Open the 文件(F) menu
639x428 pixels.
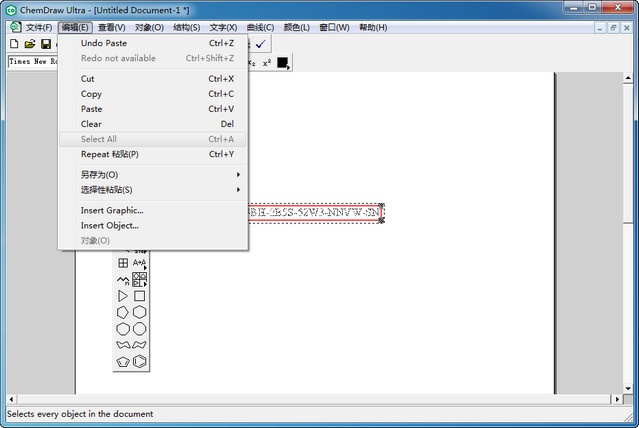(39, 28)
